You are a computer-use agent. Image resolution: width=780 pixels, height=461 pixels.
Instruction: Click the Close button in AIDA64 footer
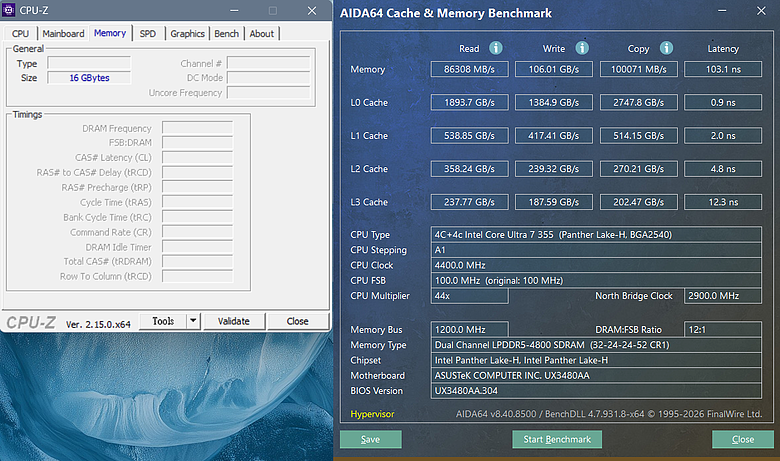pyautogui.click(x=743, y=439)
